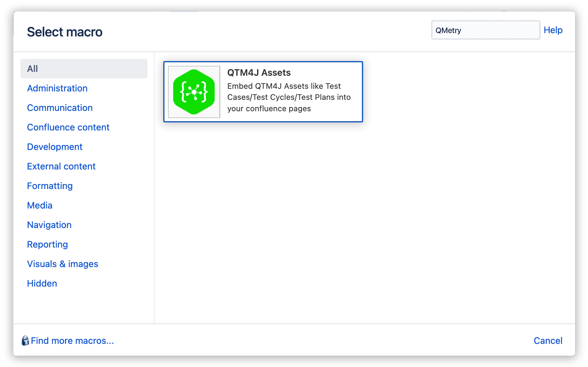Open the Formatting category
The image size is (588, 367).
coord(50,186)
